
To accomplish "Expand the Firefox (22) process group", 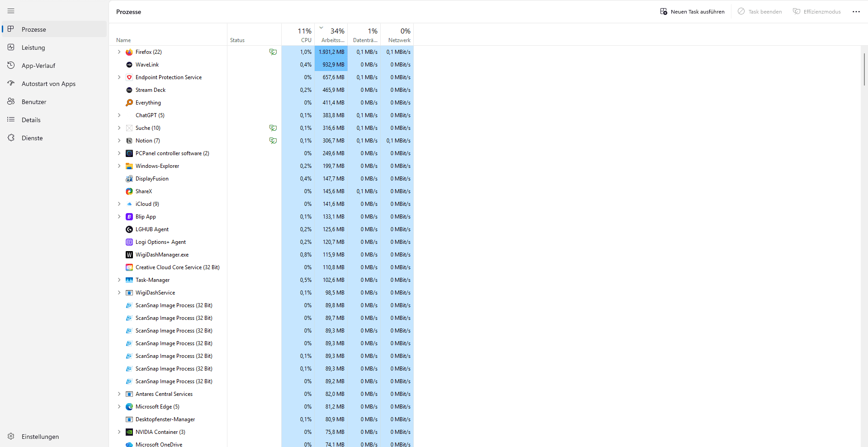I will coord(119,52).
